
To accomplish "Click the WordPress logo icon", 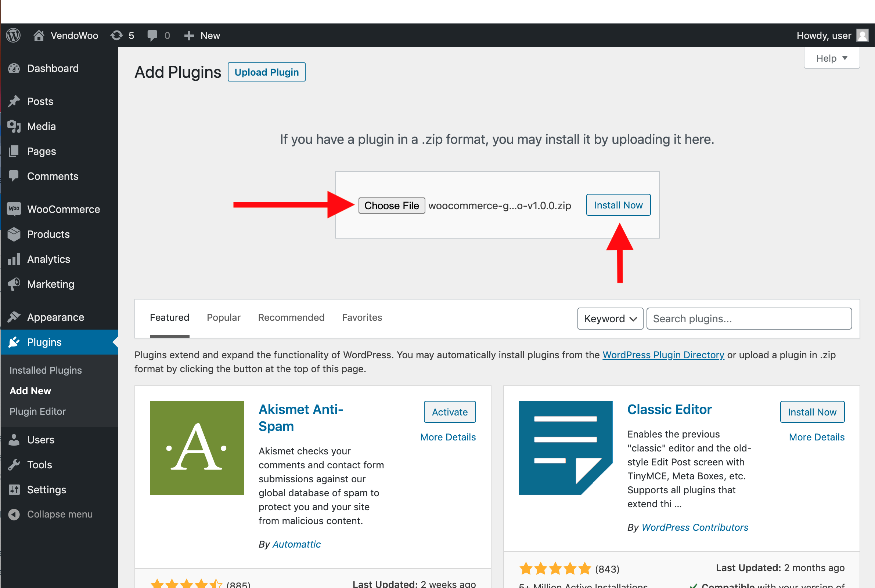I will (x=14, y=36).
